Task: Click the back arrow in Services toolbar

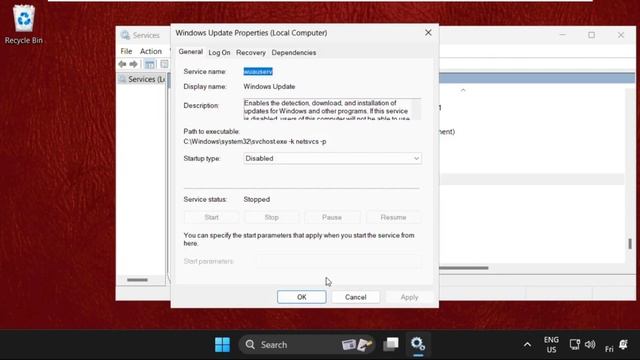Action: point(122,64)
